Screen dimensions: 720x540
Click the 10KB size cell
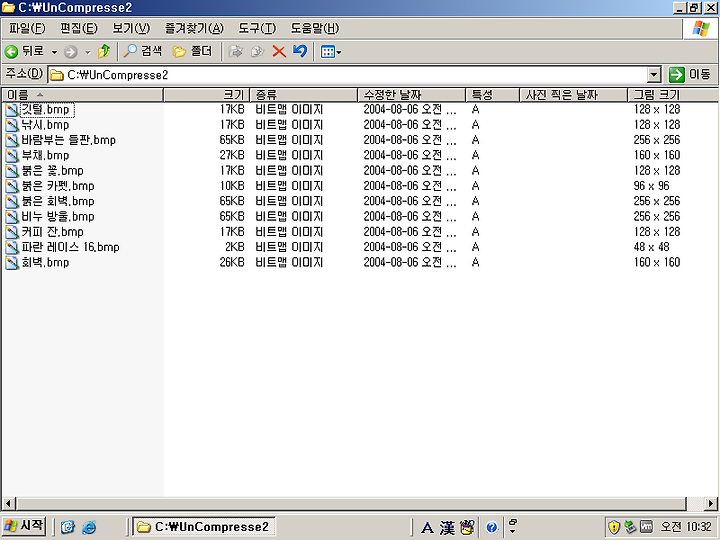click(232, 186)
